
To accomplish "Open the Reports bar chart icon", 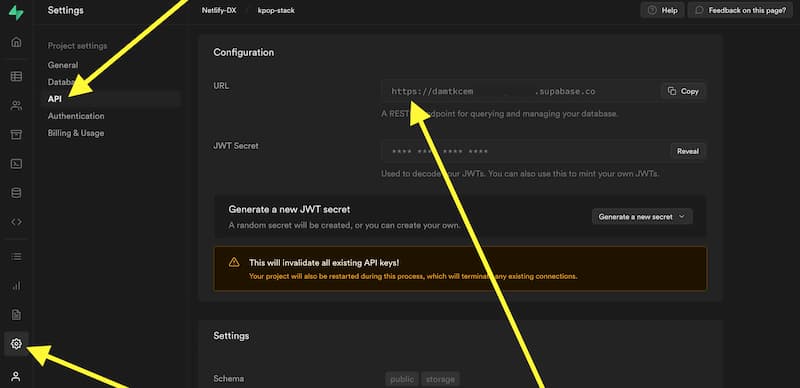I will 16,286.
